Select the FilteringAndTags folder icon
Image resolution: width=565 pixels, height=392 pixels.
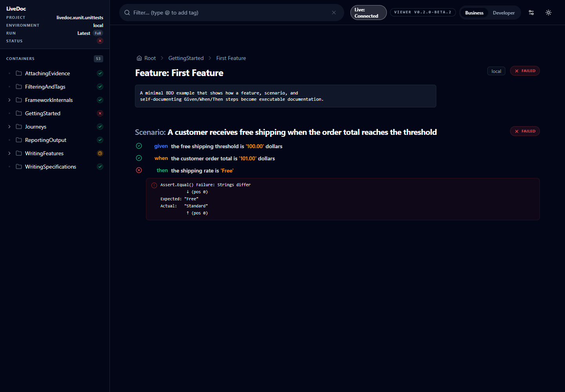(x=19, y=87)
